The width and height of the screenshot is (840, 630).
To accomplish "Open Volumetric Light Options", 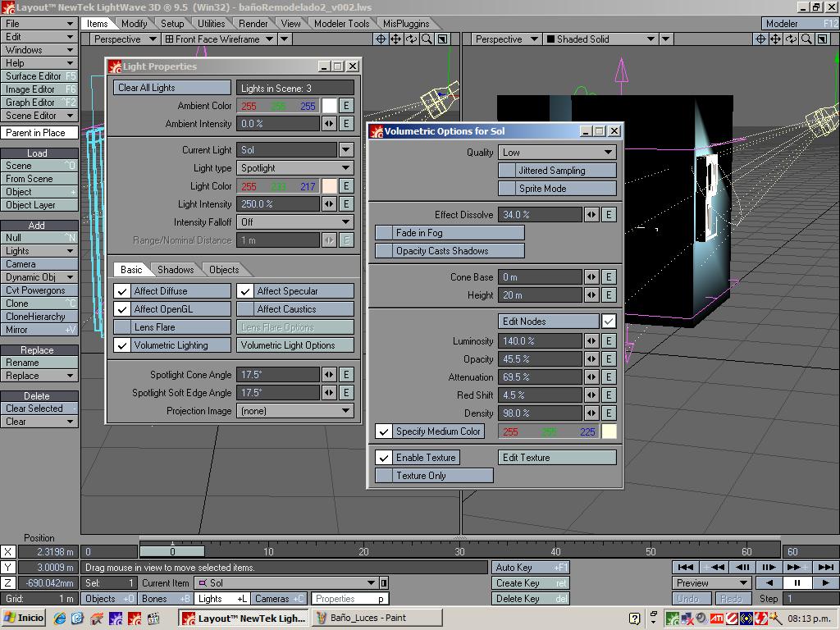I will (295, 345).
